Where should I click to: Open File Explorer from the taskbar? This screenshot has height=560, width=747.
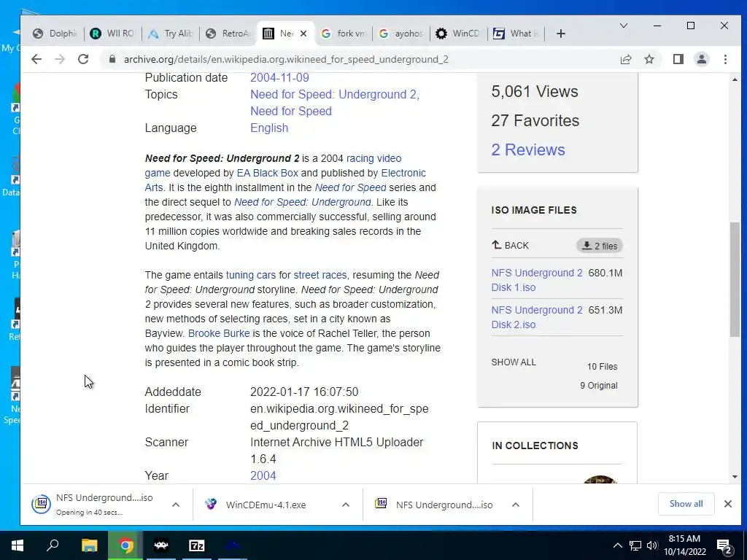point(89,545)
